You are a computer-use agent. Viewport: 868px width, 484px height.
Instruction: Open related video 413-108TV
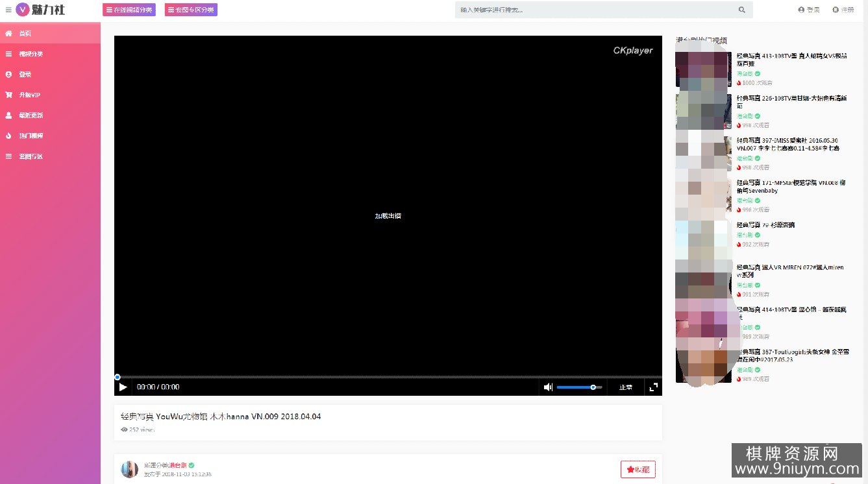tap(791, 60)
